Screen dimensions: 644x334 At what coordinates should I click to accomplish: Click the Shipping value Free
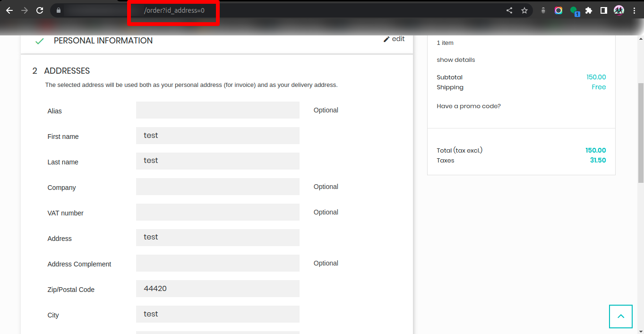click(599, 87)
